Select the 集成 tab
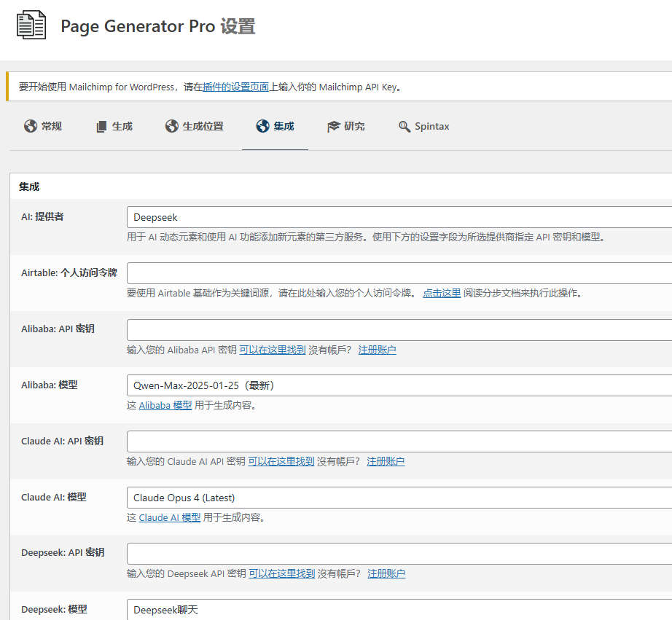Screen dimensions: 672x620 coord(276,126)
